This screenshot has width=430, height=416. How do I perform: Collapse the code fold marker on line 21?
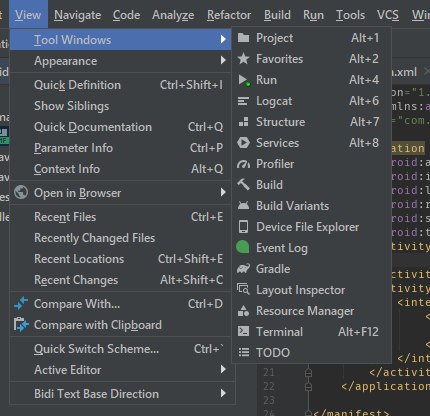click(309, 372)
